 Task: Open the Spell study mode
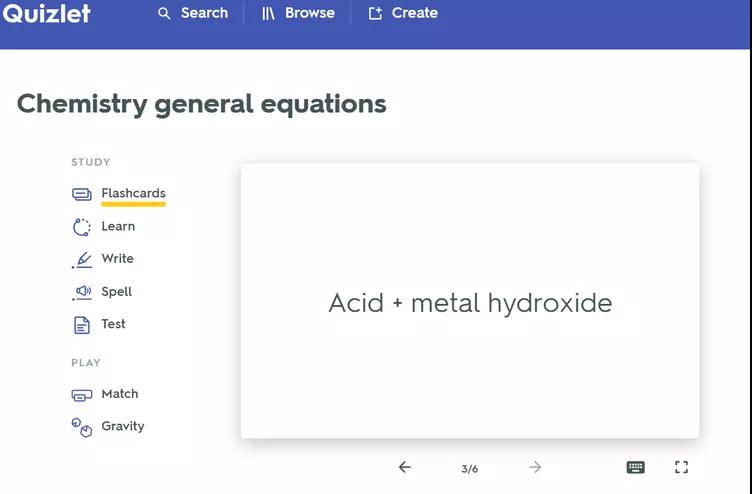(117, 292)
